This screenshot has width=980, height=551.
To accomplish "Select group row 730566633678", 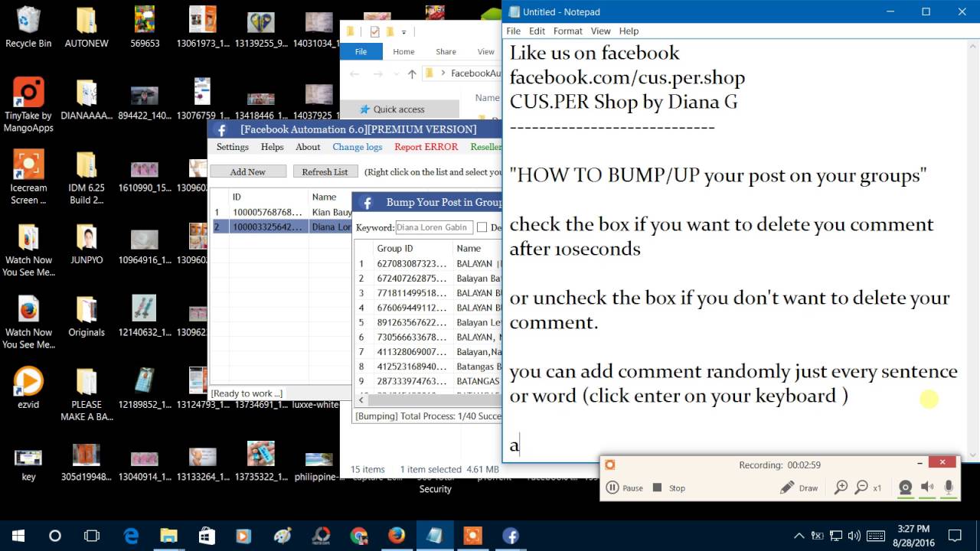I will pos(429,337).
